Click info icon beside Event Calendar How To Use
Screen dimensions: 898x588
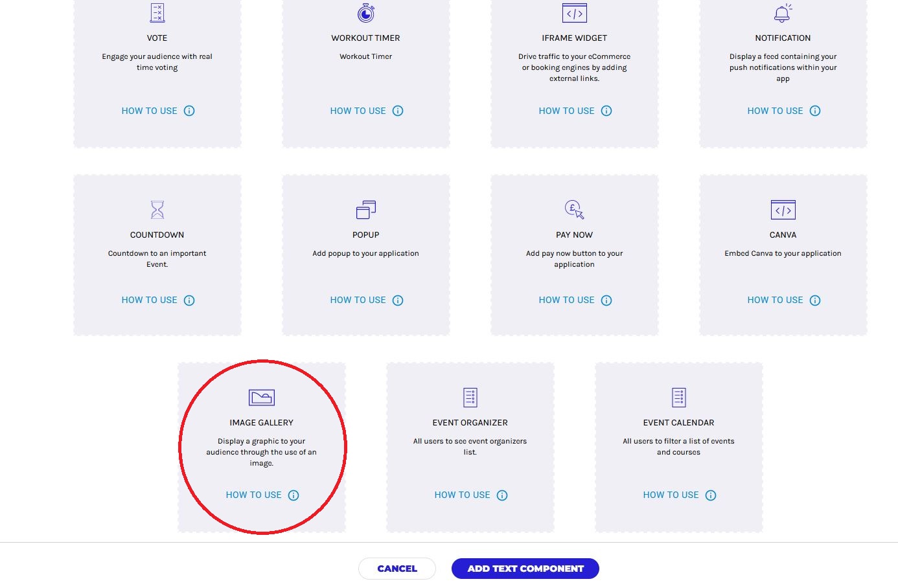click(x=711, y=495)
